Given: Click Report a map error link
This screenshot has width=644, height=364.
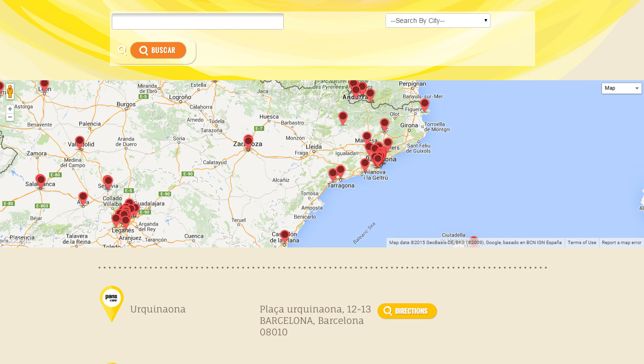Looking at the screenshot, I should click(x=622, y=243).
